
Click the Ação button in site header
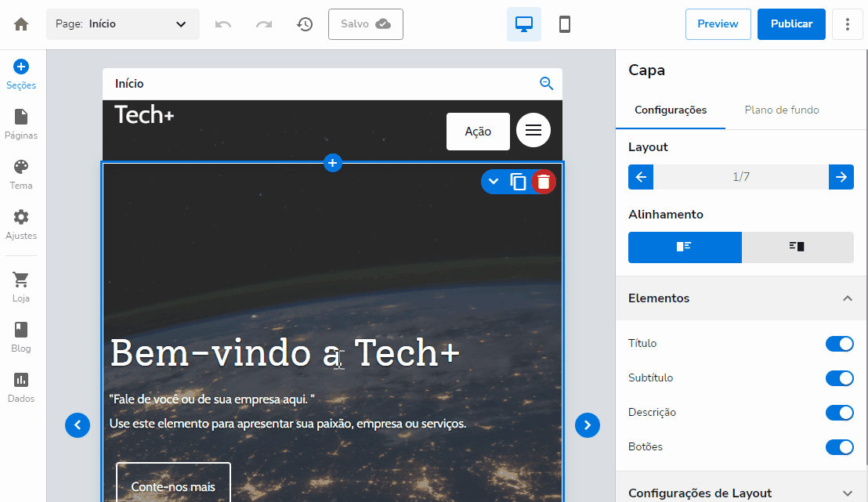[479, 131]
